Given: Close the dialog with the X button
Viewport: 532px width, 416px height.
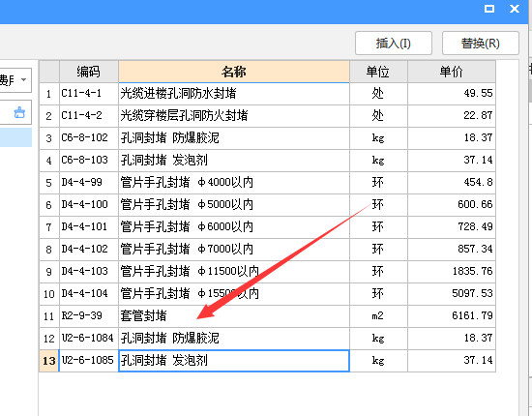Looking at the screenshot, I should pos(515,9).
